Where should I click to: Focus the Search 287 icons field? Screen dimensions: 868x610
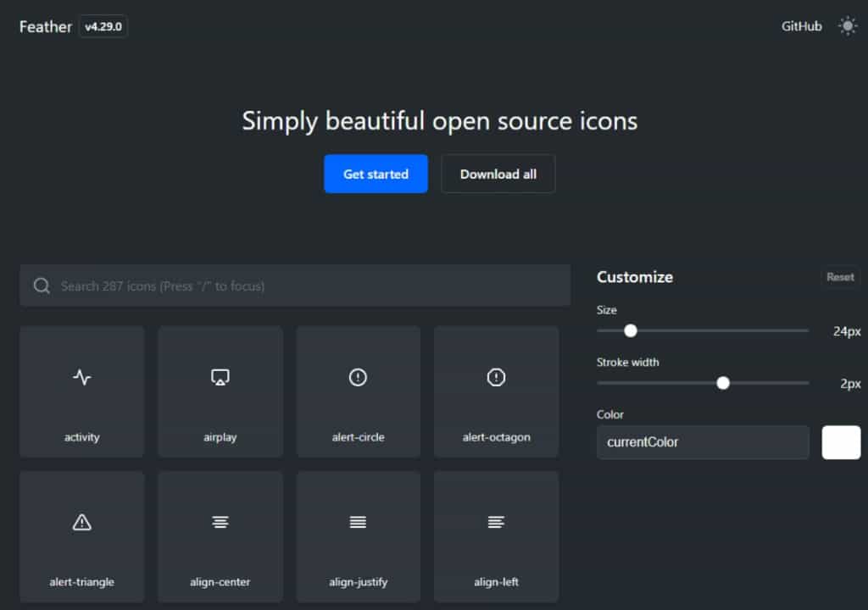coord(305,286)
